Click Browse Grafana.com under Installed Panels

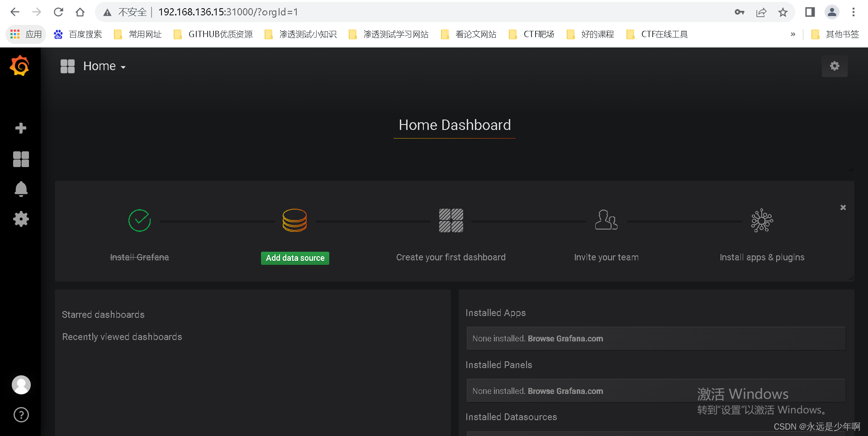click(565, 391)
